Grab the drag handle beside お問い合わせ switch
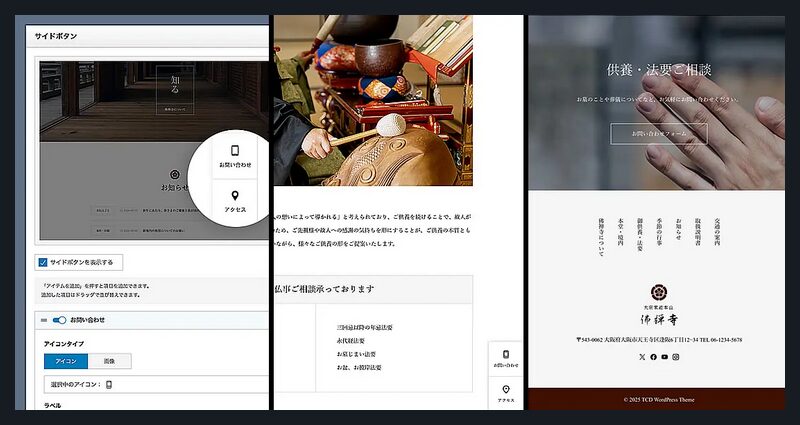Viewport: 800px width, 425px height. [x=44, y=320]
